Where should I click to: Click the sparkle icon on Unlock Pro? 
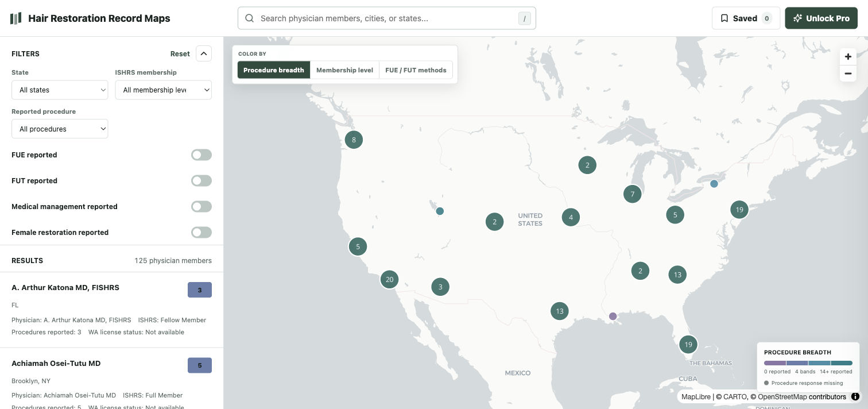click(x=797, y=18)
